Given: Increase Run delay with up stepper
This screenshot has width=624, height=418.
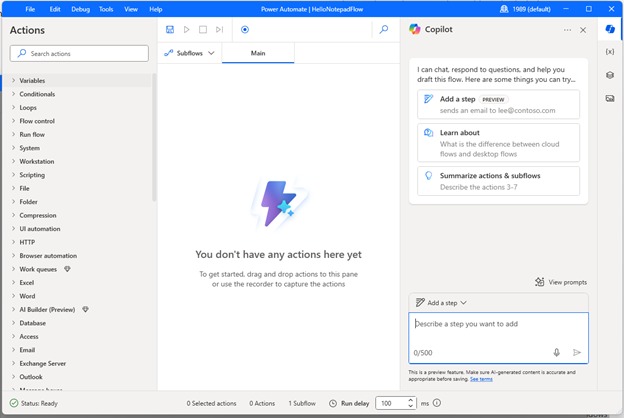Looking at the screenshot, I should [x=411, y=400].
